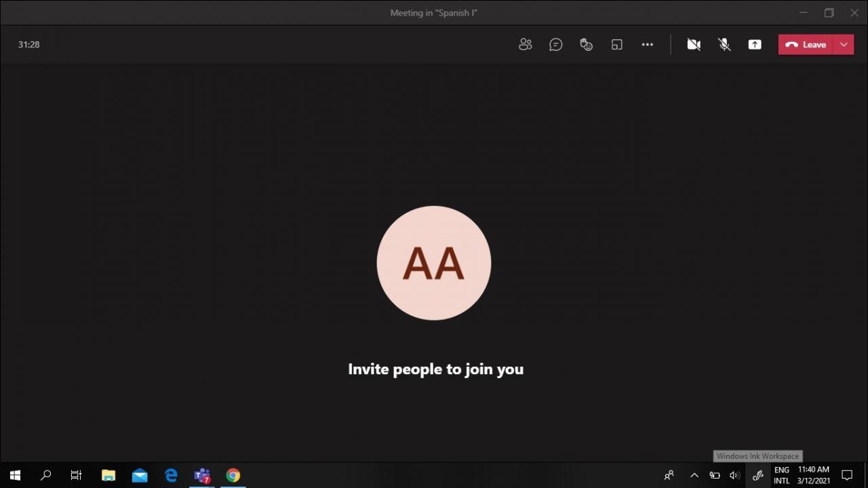Open the meeting chat conversation
The height and width of the screenshot is (488, 868).
pos(555,45)
